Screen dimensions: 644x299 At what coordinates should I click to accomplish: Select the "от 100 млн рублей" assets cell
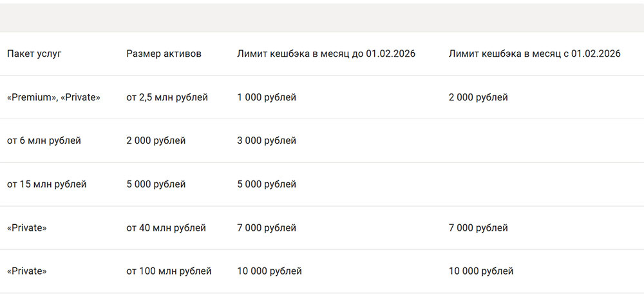pos(169,271)
